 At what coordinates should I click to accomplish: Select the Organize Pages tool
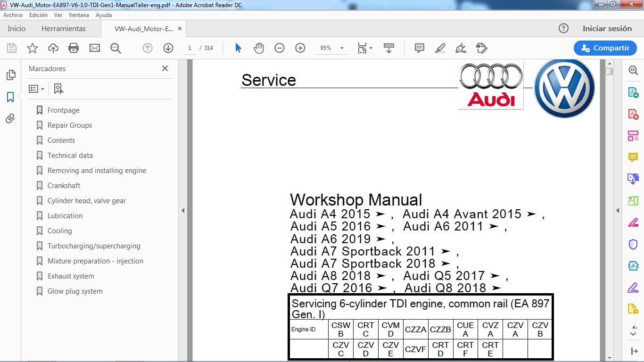(x=633, y=135)
